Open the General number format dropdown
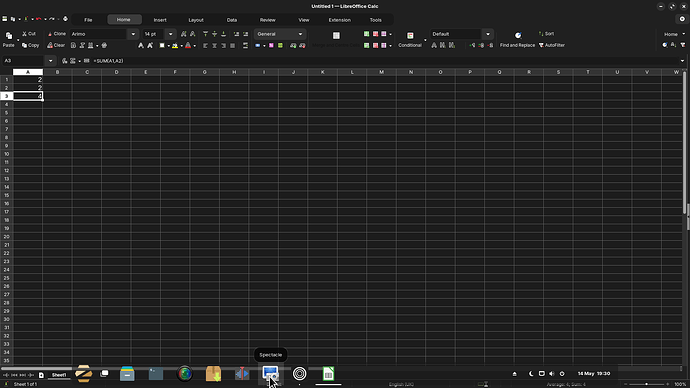690x388 pixels. tap(300, 34)
